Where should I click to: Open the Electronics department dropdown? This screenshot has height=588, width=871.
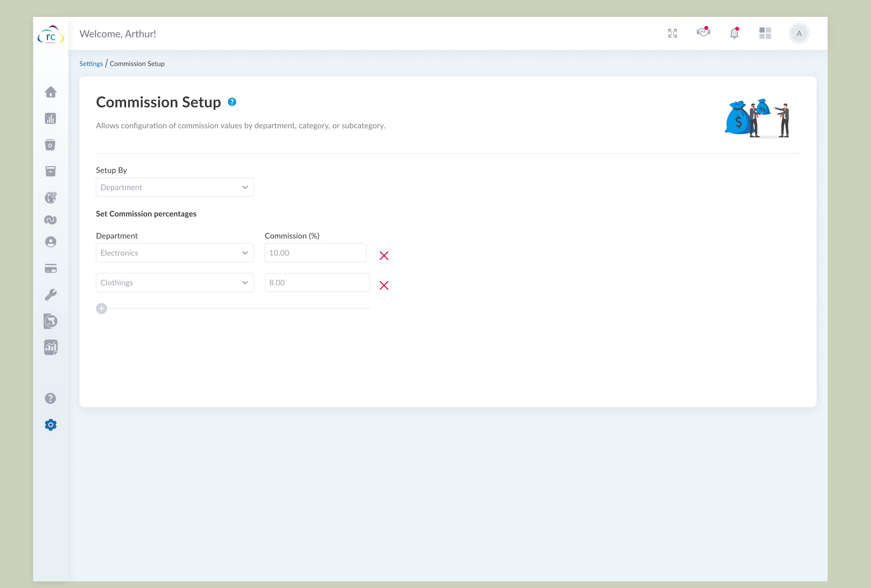[x=175, y=253]
